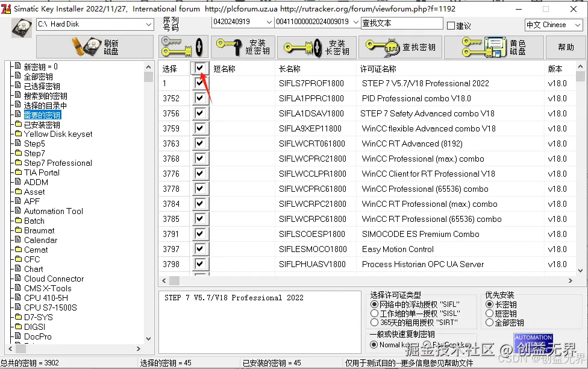The width and height of the screenshot is (588, 369).
Task: Open the C:\ Hard Disk drive dropdown
Action: pyautogui.click(x=149, y=24)
